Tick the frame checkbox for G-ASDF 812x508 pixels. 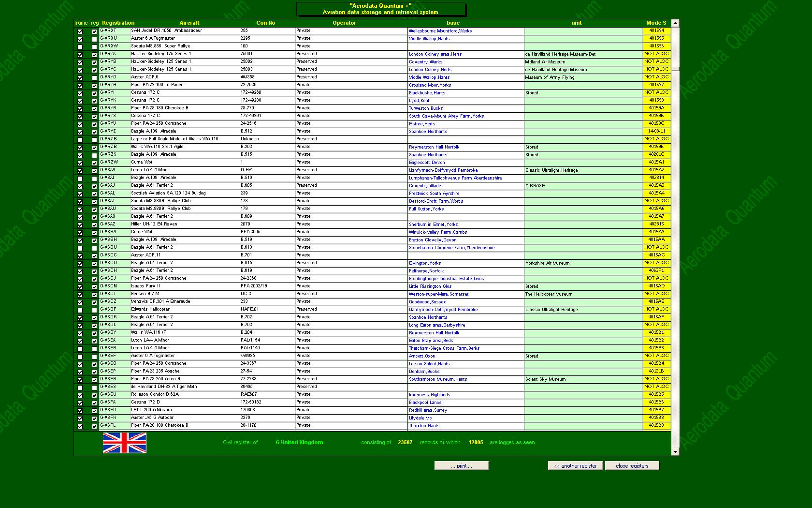[x=80, y=310]
